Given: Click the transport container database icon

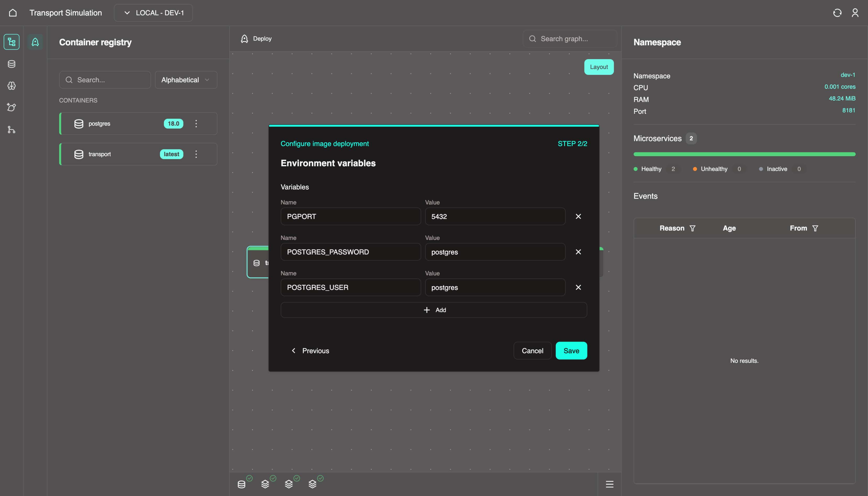Looking at the screenshot, I should pyautogui.click(x=79, y=154).
